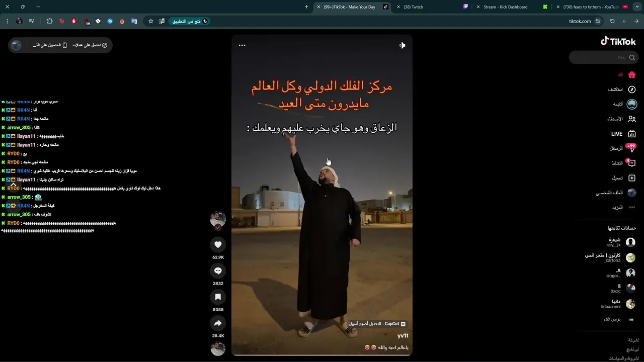
Task: Select the TikTok - Make Your Day tab
Action: pyautogui.click(x=352, y=7)
